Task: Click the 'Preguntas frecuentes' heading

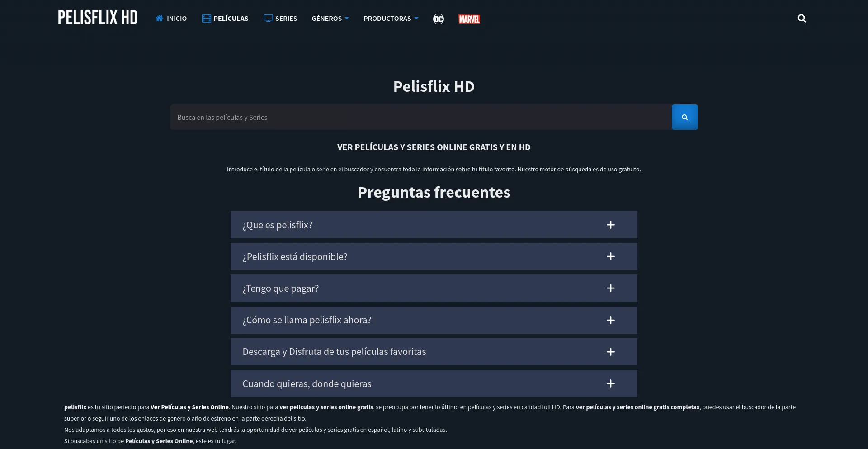Action: point(434,193)
